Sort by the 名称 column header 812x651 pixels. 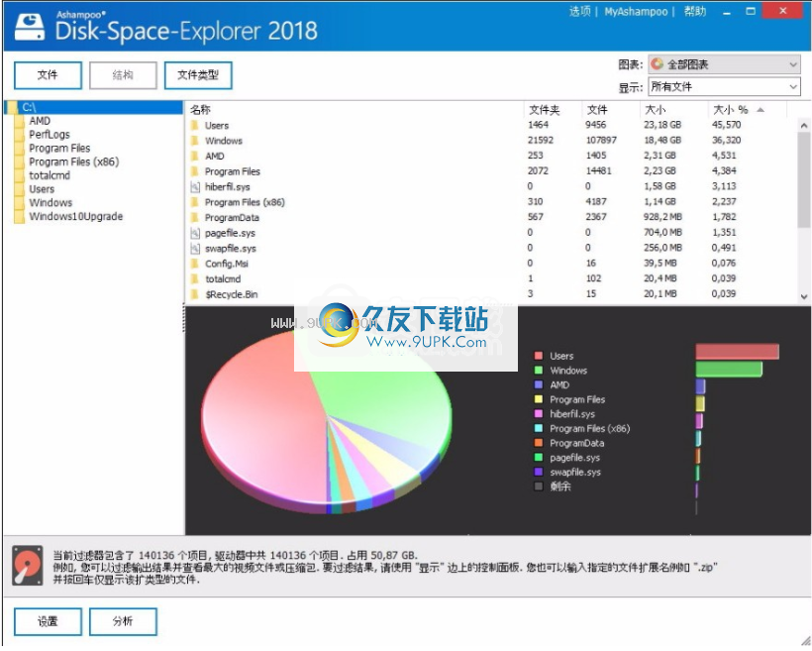click(x=200, y=109)
